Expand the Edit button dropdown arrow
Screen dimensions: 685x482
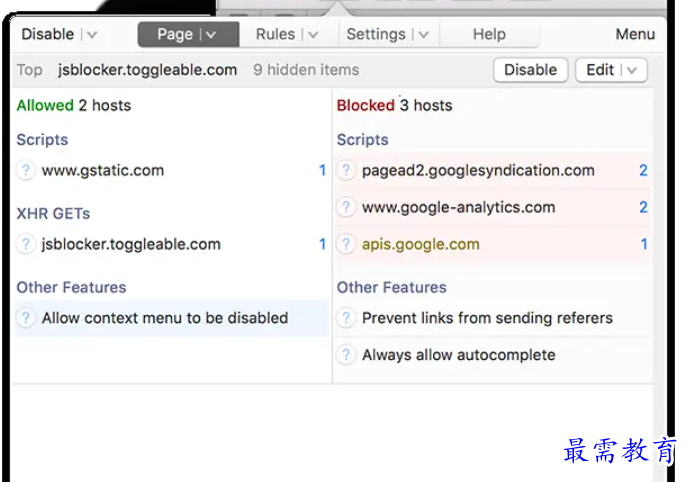pos(632,70)
